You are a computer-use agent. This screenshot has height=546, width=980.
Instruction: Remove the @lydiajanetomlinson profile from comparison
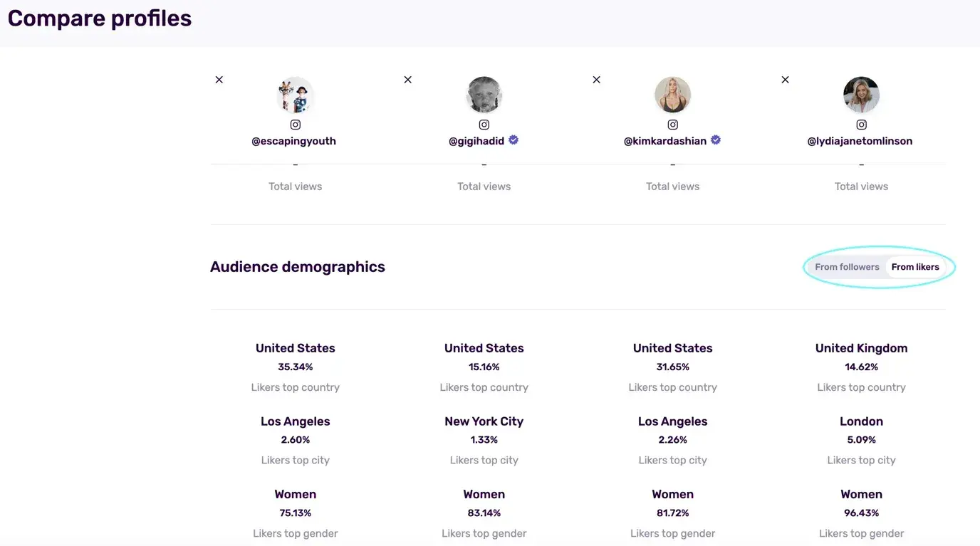tap(785, 80)
